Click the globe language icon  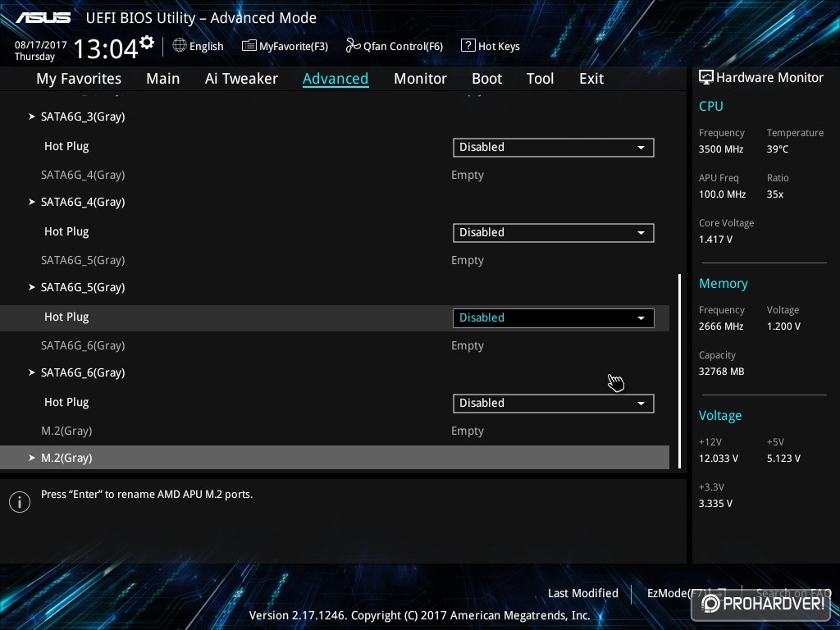coord(180,46)
